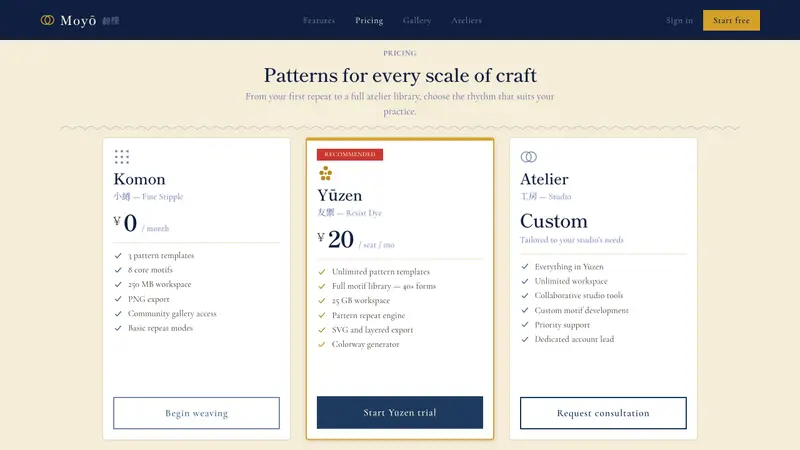Click the Yūzen gold flower icon
The height and width of the screenshot is (450, 800).
pyautogui.click(x=325, y=173)
